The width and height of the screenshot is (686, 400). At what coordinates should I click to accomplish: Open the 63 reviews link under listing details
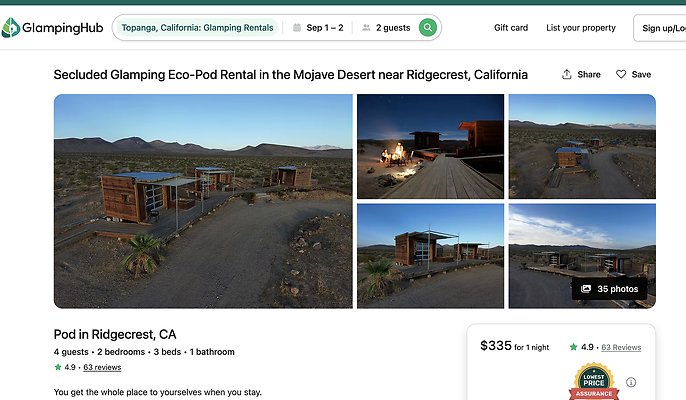click(102, 367)
